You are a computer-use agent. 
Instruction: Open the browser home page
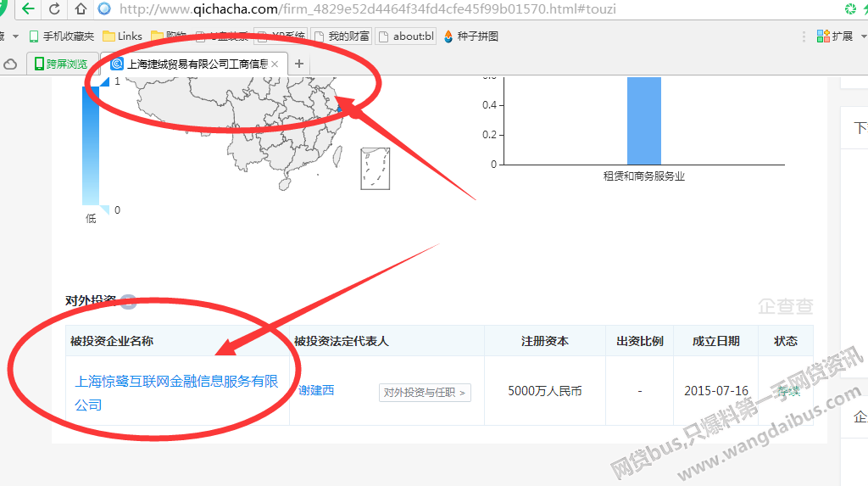(81, 8)
